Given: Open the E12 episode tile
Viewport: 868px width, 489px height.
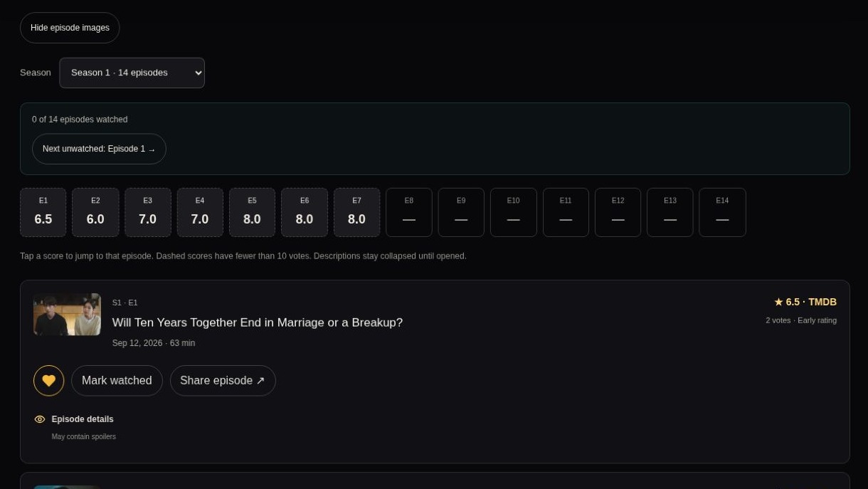Looking at the screenshot, I should coord(618,212).
